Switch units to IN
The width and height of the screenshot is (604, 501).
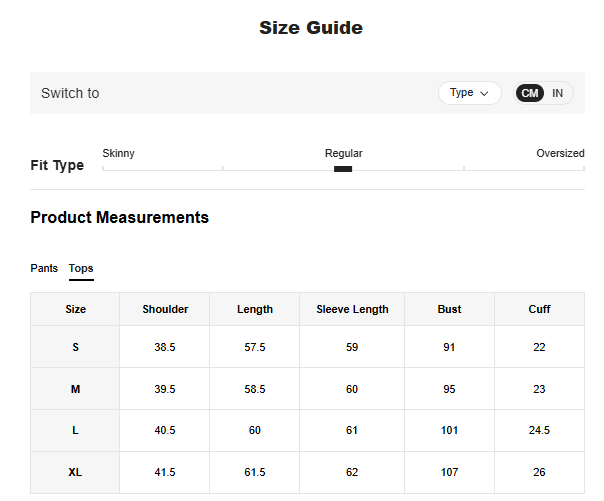(558, 93)
